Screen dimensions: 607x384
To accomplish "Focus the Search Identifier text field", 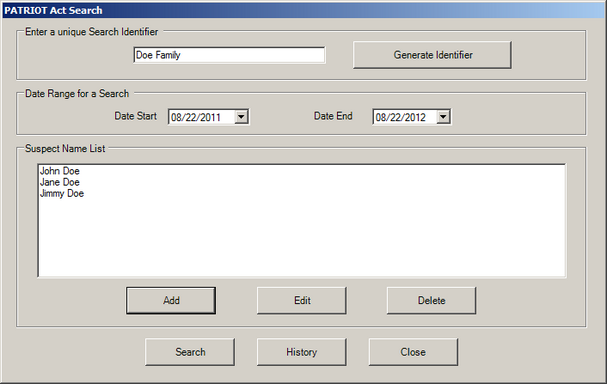I will tap(229, 55).
